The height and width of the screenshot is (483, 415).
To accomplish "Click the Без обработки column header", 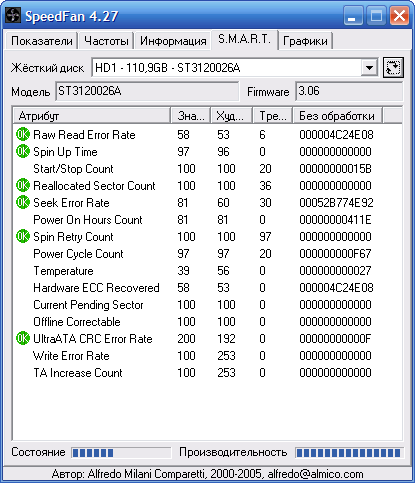I will click(x=337, y=116).
